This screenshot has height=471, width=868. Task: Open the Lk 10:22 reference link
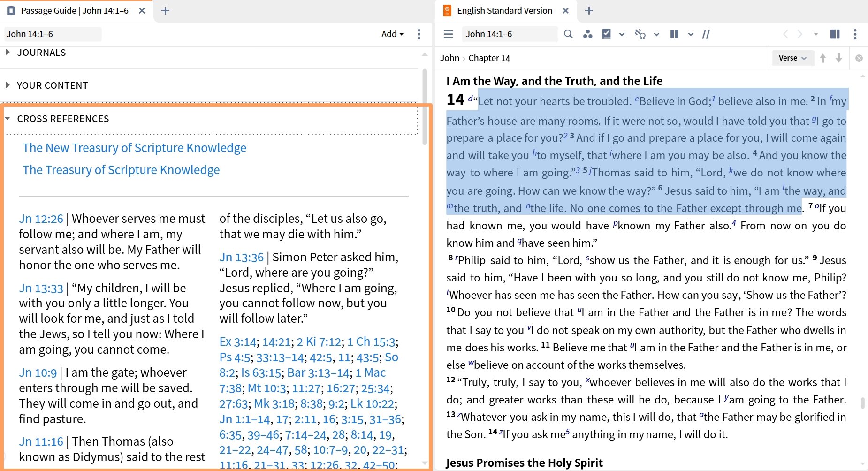click(373, 404)
